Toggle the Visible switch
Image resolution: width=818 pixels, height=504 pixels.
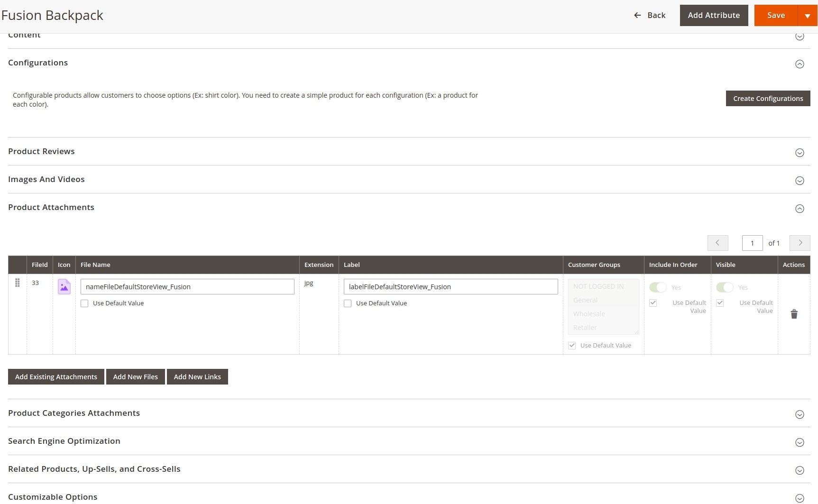click(725, 287)
